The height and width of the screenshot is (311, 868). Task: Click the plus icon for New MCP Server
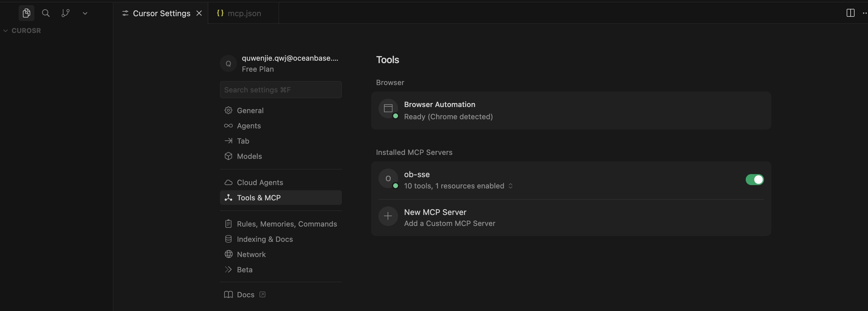click(x=388, y=216)
